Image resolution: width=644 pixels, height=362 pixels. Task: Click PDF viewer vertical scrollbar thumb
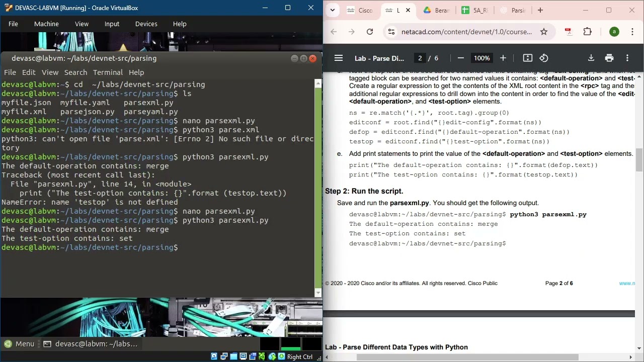pyautogui.click(x=639, y=160)
